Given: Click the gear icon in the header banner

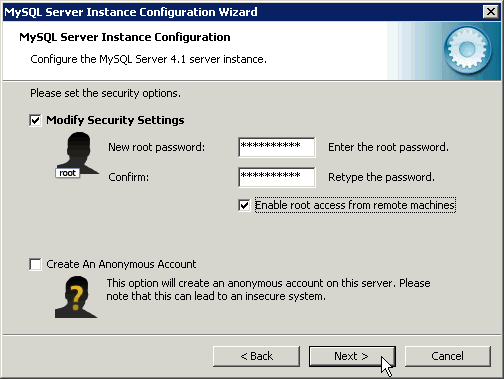Looking at the screenshot, I should tap(467, 50).
